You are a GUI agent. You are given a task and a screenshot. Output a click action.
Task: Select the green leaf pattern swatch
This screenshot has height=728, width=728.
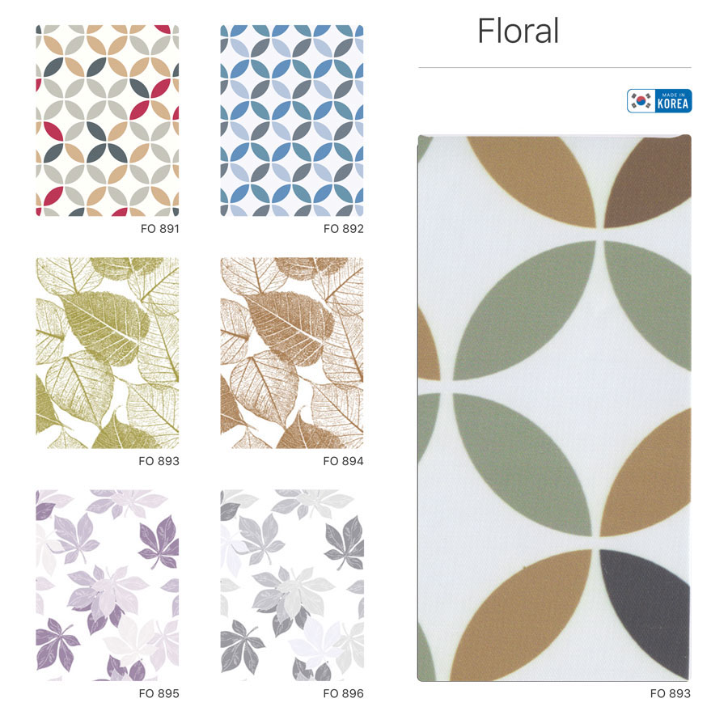pos(108,353)
